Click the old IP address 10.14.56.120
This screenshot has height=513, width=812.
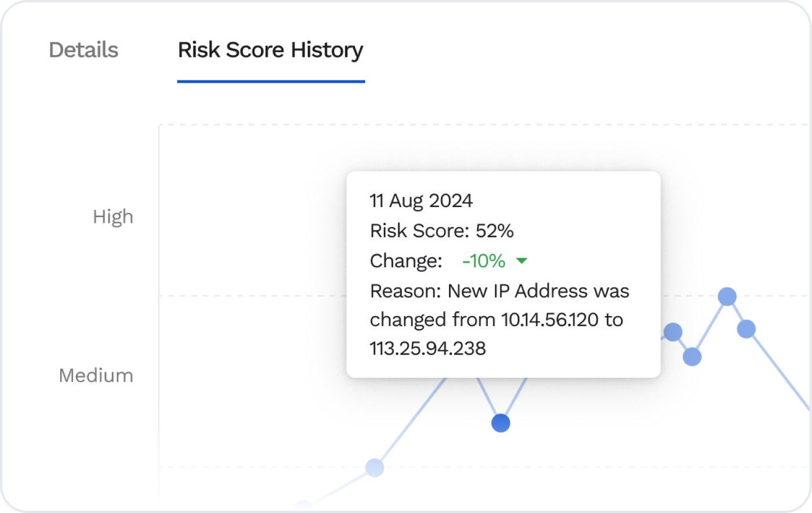point(550,320)
